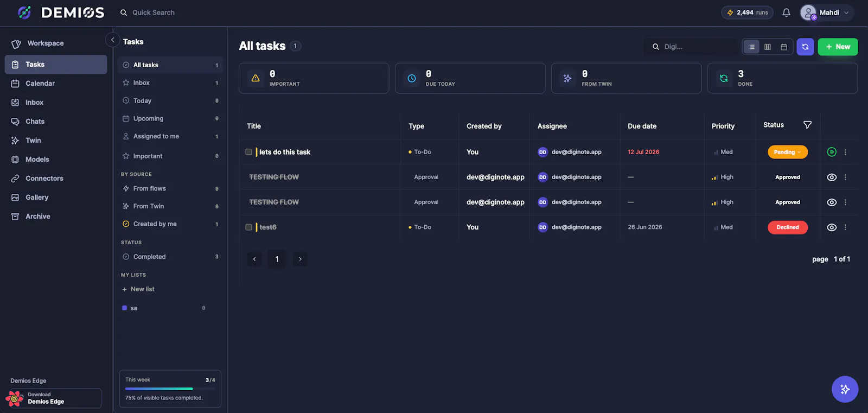The image size is (868, 413).
Task: Sort by Due date column header
Action: 642,126
